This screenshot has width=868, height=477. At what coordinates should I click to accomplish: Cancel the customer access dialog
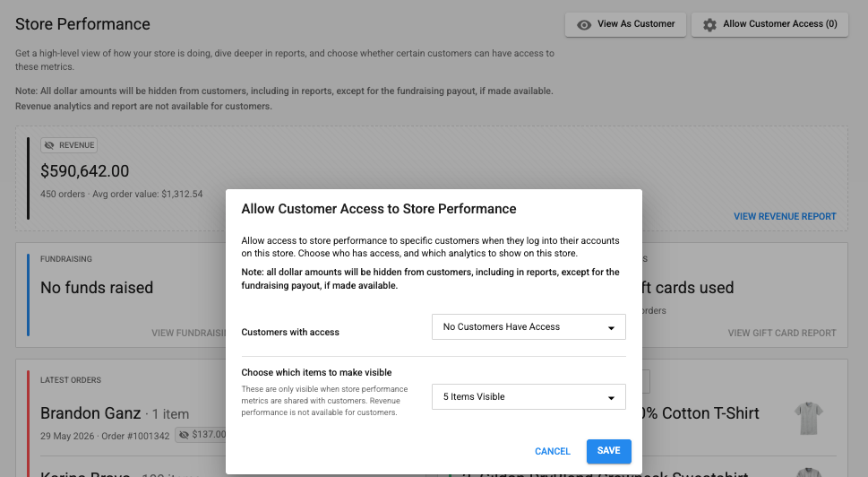click(x=553, y=451)
